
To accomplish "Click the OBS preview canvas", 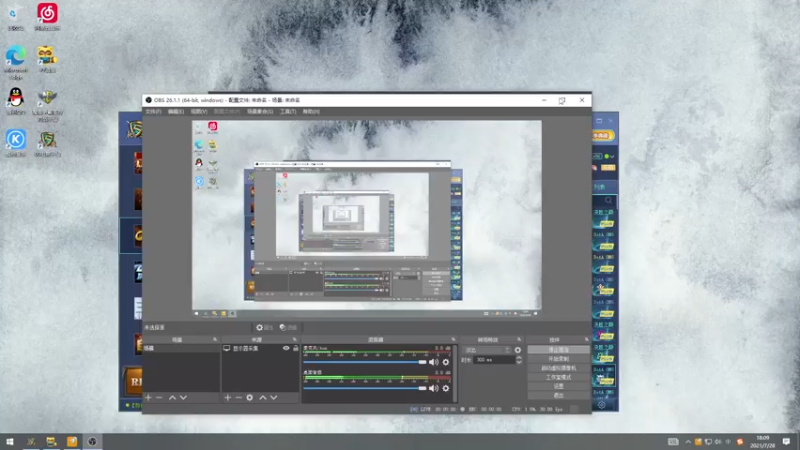I will [x=367, y=215].
